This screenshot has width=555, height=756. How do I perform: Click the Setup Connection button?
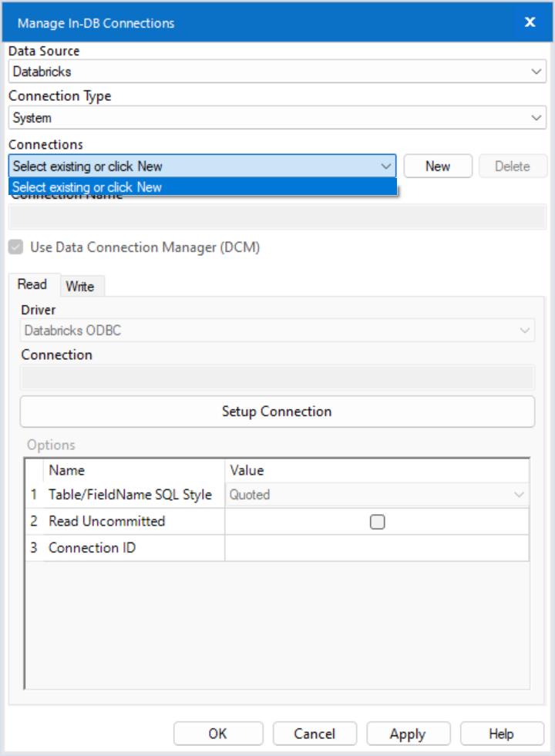[x=277, y=411]
